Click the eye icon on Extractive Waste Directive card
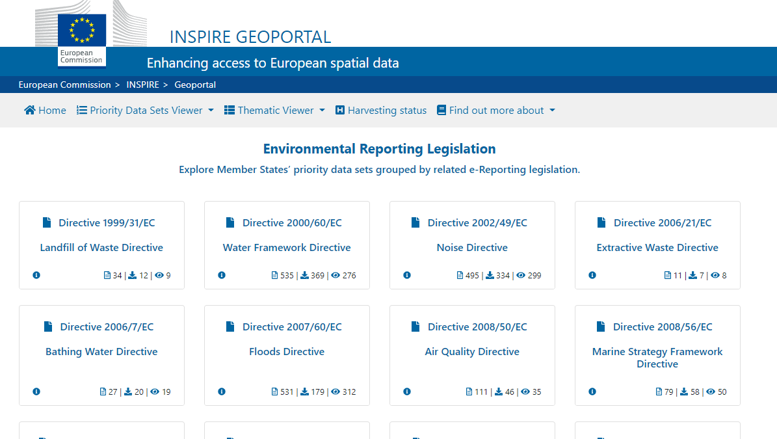 tap(715, 275)
